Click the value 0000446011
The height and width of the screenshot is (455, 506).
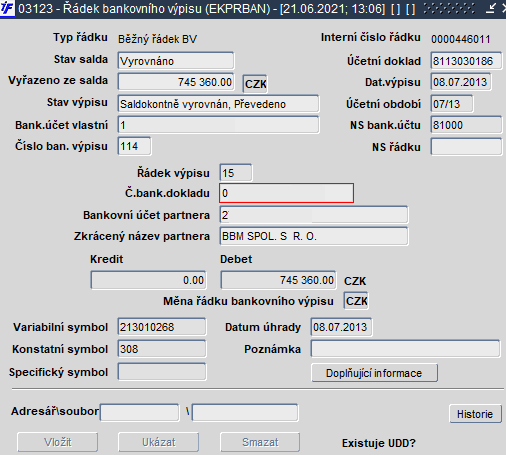pyautogui.click(x=461, y=39)
